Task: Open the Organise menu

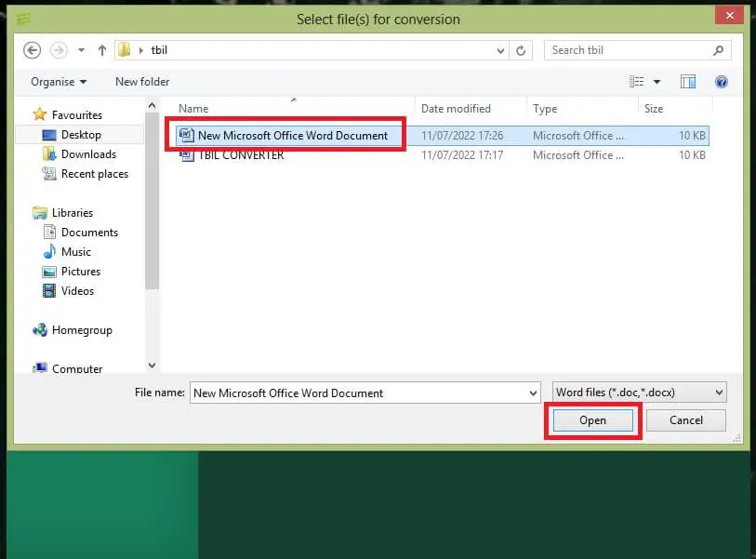Action: 59,82
